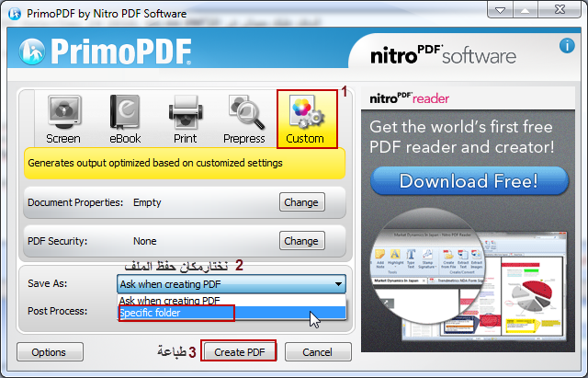
Task: Click 'Generates output optimized' description text
Action: click(155, 163)
